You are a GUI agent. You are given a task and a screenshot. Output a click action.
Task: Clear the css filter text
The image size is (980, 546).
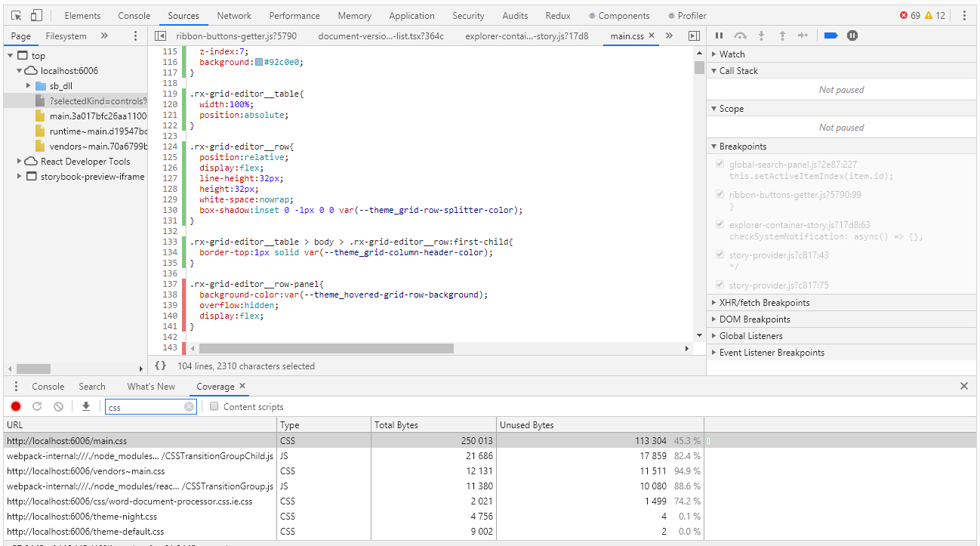point(189,407)
